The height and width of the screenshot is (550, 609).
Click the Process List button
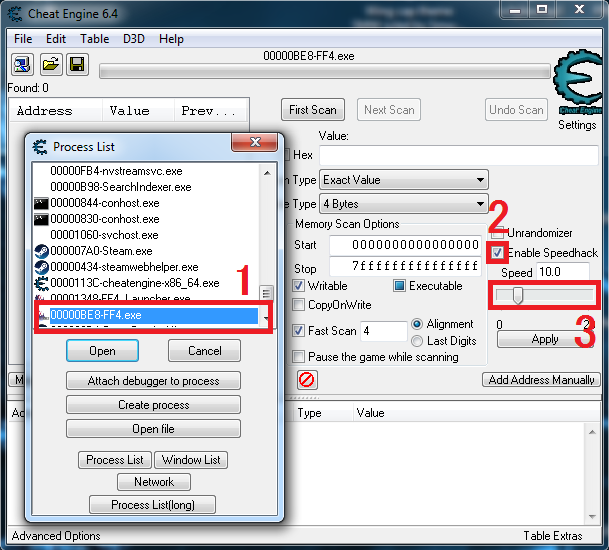click(115, 460)
